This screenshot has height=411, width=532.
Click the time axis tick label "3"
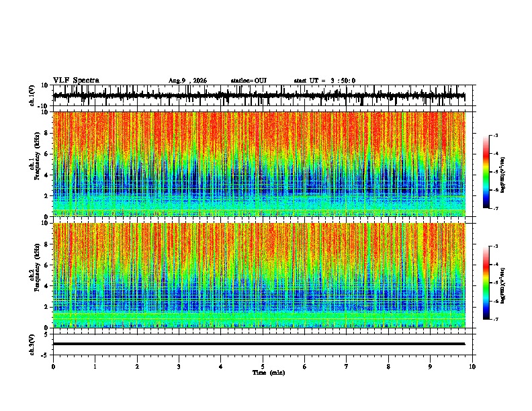click(179, 367)
